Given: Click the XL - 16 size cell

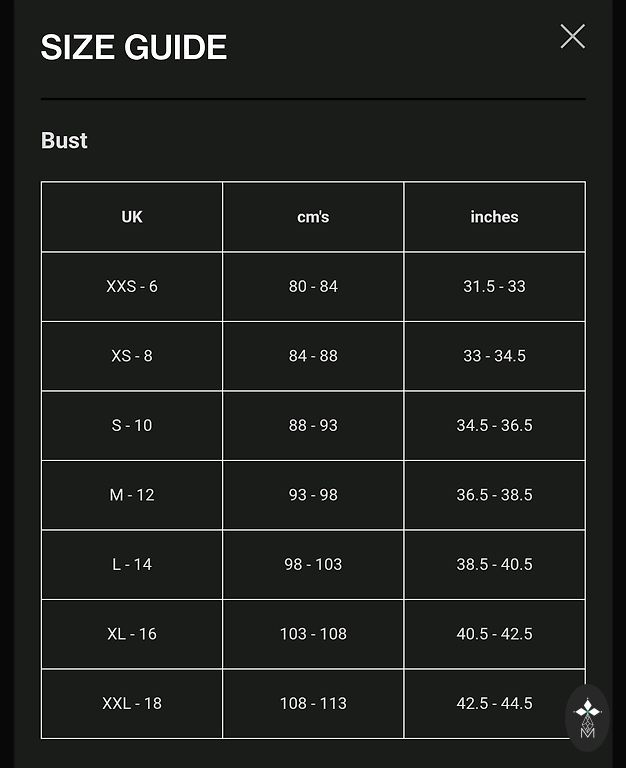Looking at the screenshot, I should point(132,634).
